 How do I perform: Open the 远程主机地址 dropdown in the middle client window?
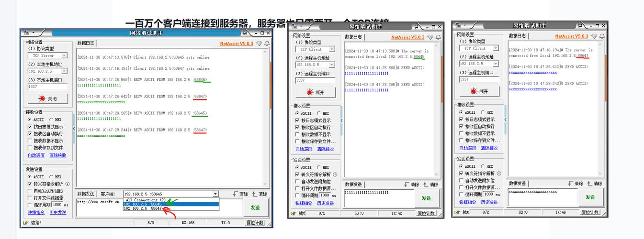click(x=331, y=65)
